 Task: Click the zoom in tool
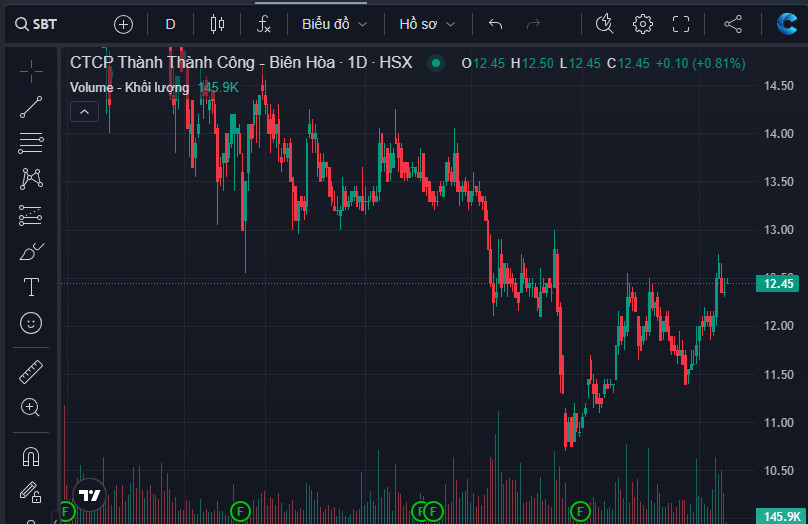click(x=31, y=407)
